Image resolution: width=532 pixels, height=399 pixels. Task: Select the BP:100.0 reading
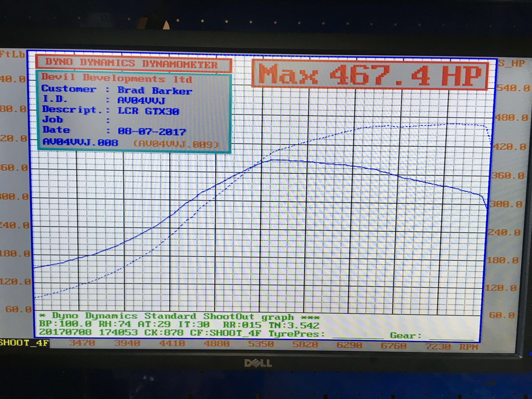pyautogui.click(x=65, y=324)
